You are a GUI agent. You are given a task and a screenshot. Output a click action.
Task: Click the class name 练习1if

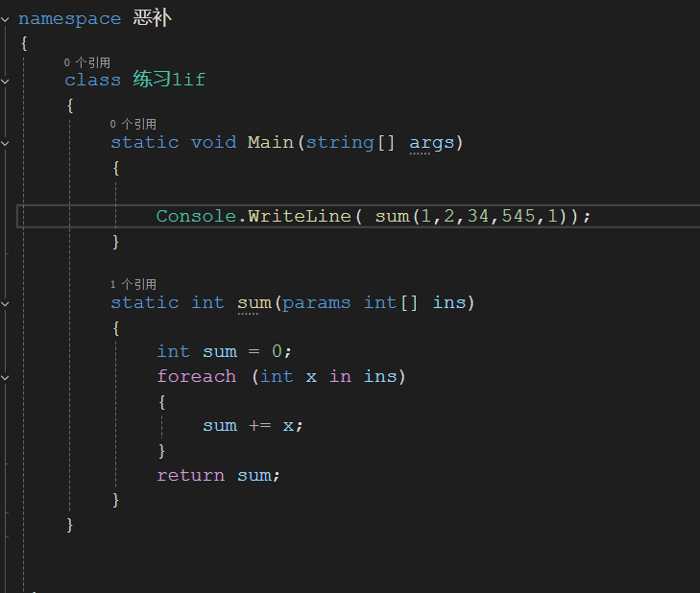169,80
